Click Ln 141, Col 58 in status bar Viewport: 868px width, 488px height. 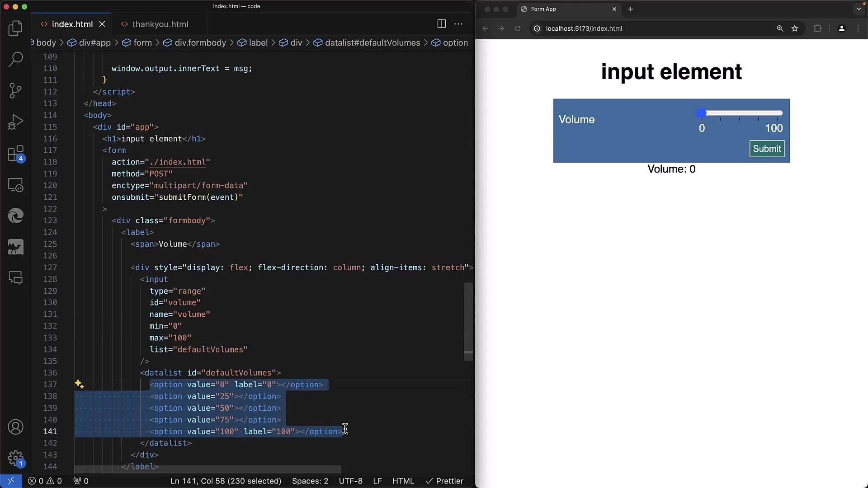226,481
